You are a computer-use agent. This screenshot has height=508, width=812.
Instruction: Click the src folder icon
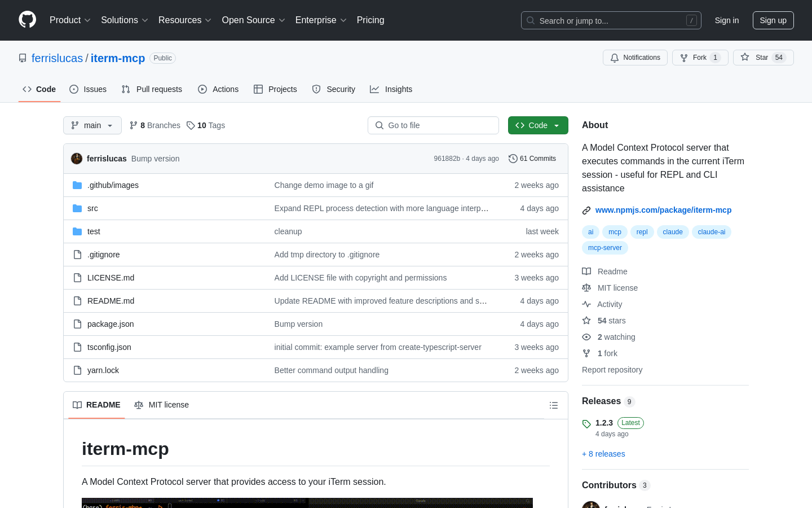[x=77, y=208]
